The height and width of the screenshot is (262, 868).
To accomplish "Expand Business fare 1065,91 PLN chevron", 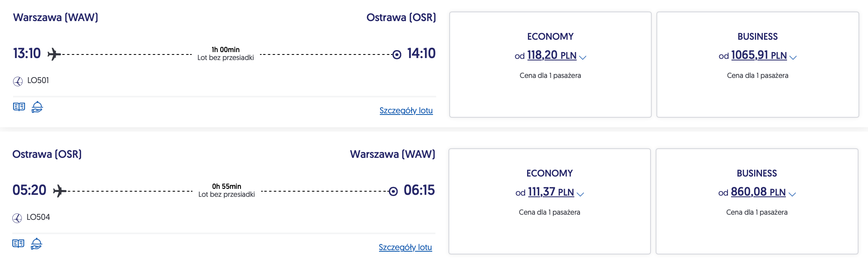I will (793, 58).
